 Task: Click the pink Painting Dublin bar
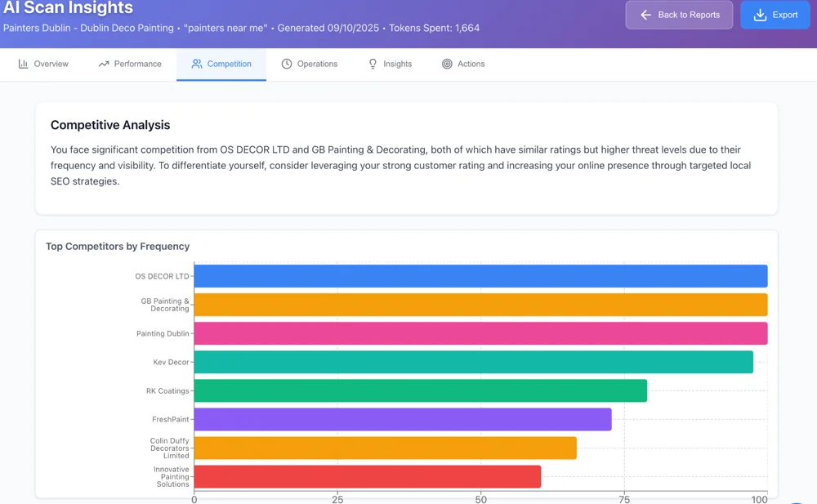tap(480, 333)
